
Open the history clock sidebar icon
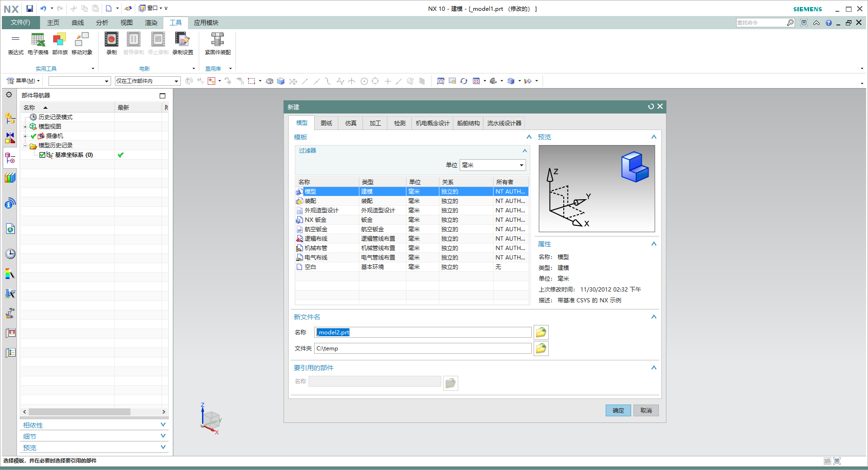tap(10, 254)
